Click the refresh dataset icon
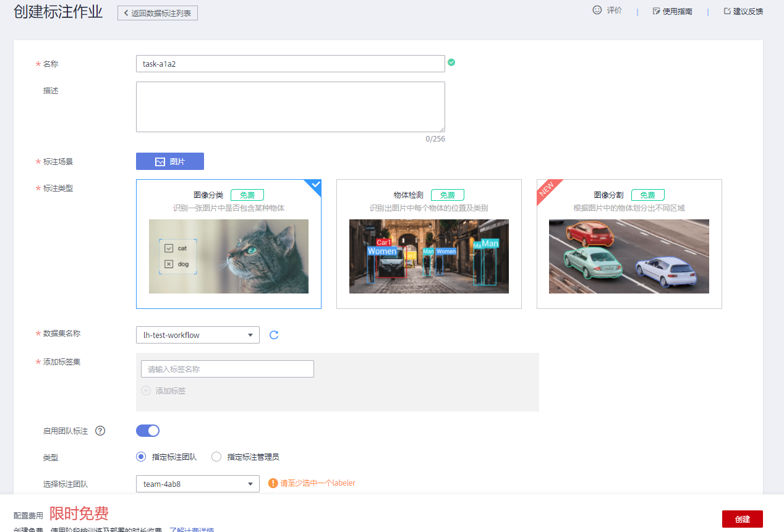This screenshot has width=784, height=532. (x=275, y=335)
